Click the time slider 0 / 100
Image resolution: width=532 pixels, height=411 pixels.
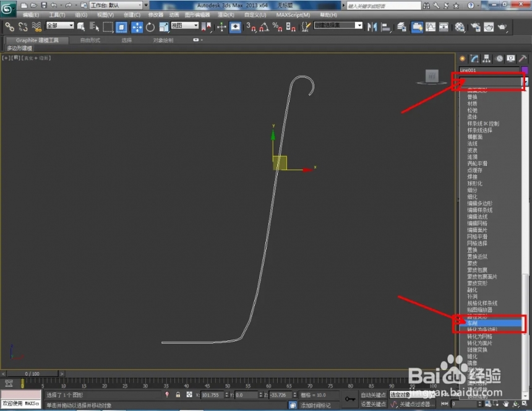tap(32, 374)
